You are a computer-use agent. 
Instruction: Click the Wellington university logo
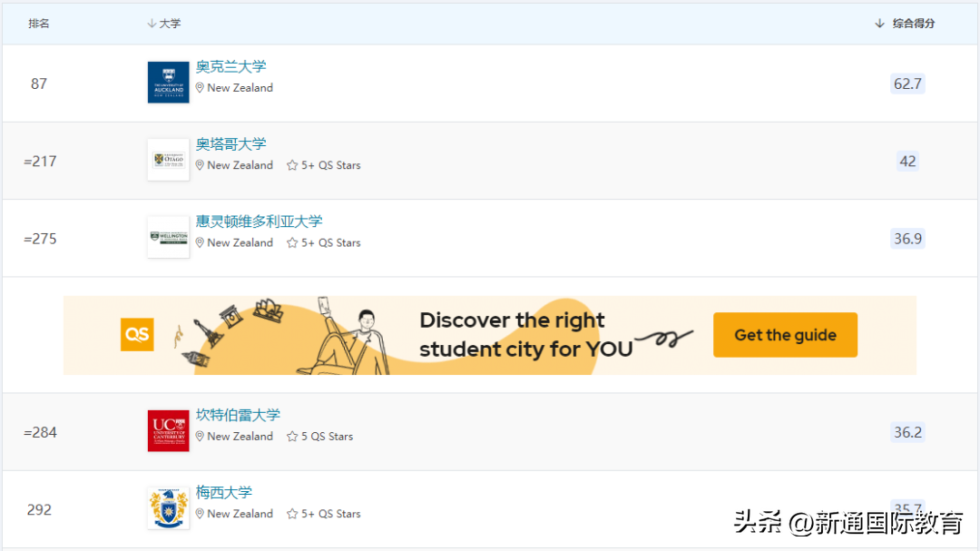(x=168, y=237)
